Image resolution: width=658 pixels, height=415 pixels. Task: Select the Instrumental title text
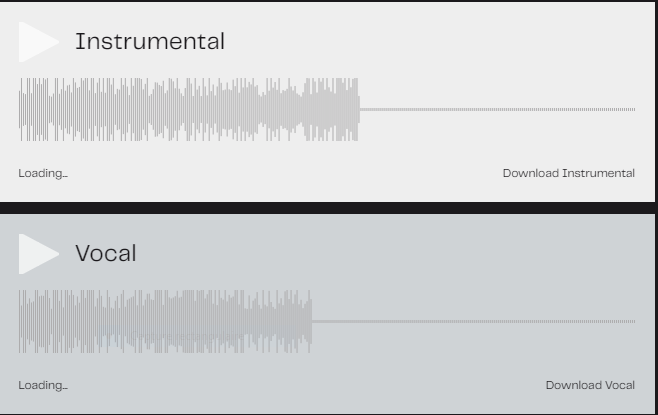[150, 42]
